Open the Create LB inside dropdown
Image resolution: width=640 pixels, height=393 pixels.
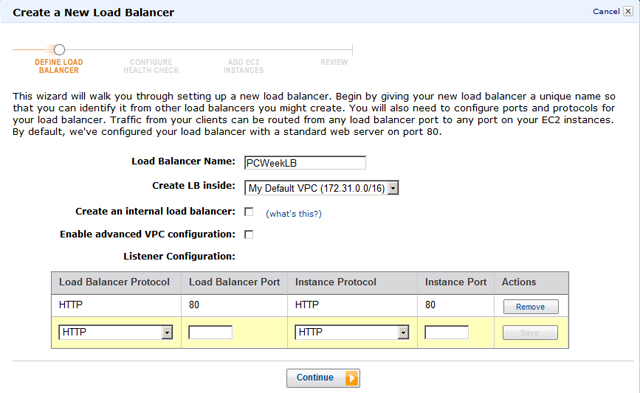[x=321, y=188]
